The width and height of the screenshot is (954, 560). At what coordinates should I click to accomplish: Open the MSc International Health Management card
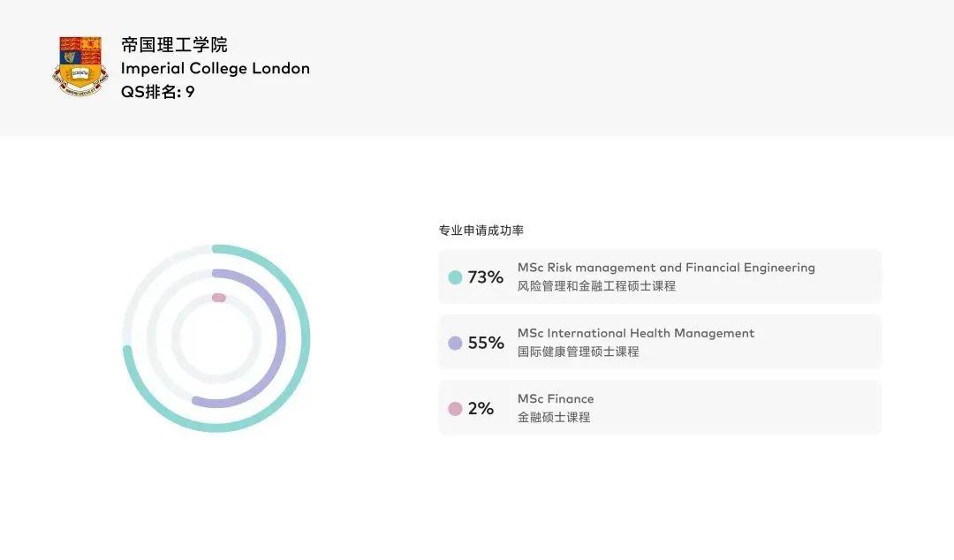[x=660, y=342]
